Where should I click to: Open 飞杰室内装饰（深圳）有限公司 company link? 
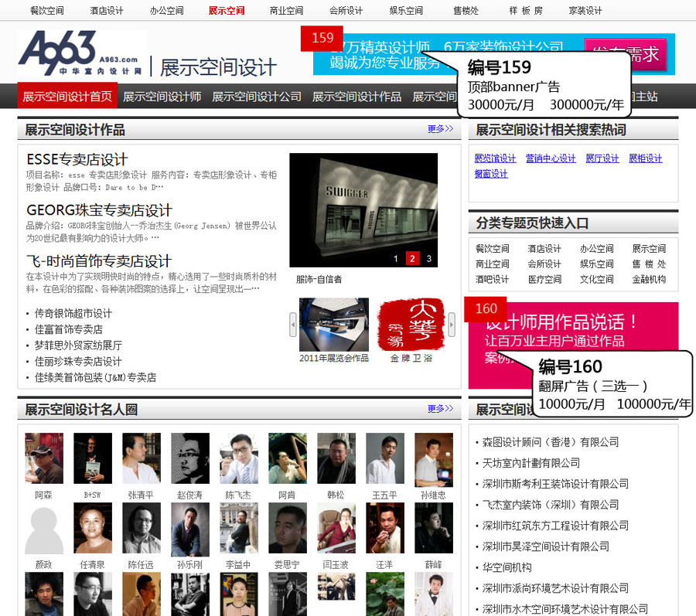tap(551, 504)
